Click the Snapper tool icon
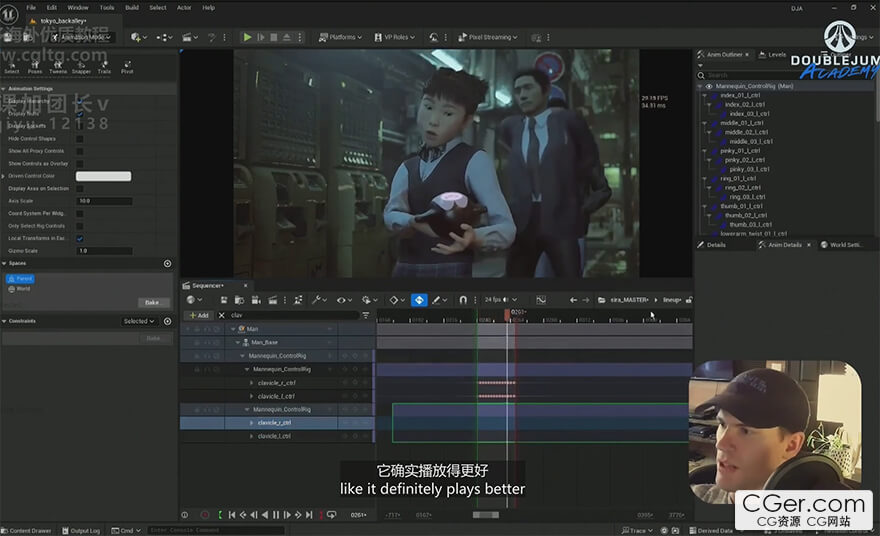The height and width of the screenshot is (536, 880). pos(81,66)
